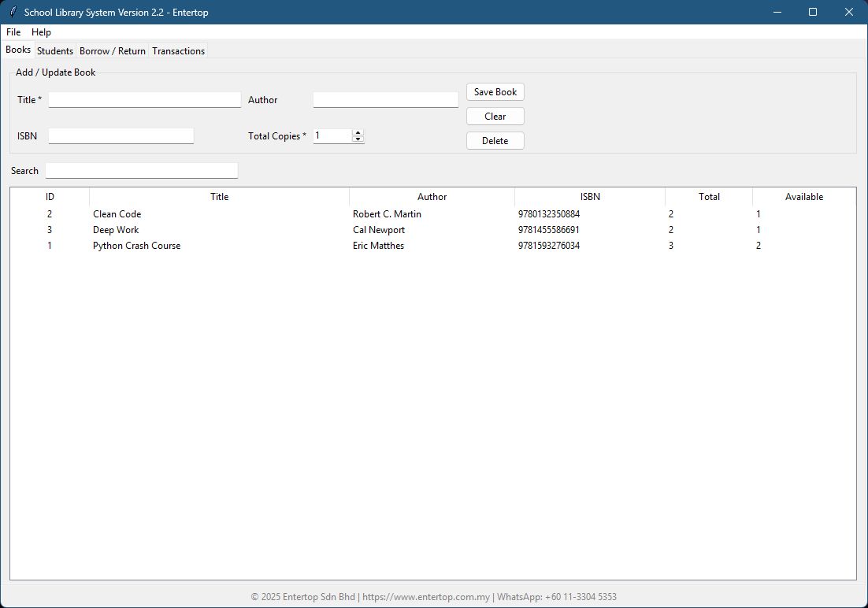Focus the Title input field
The image size is (868, 608).
(144, 100)
